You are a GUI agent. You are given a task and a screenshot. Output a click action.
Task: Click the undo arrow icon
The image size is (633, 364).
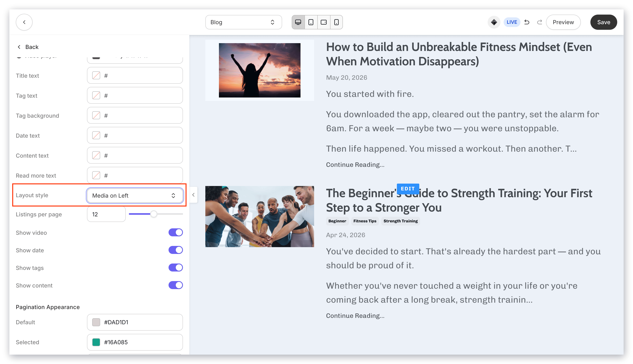pyautogui.click(x=527, y=22)
